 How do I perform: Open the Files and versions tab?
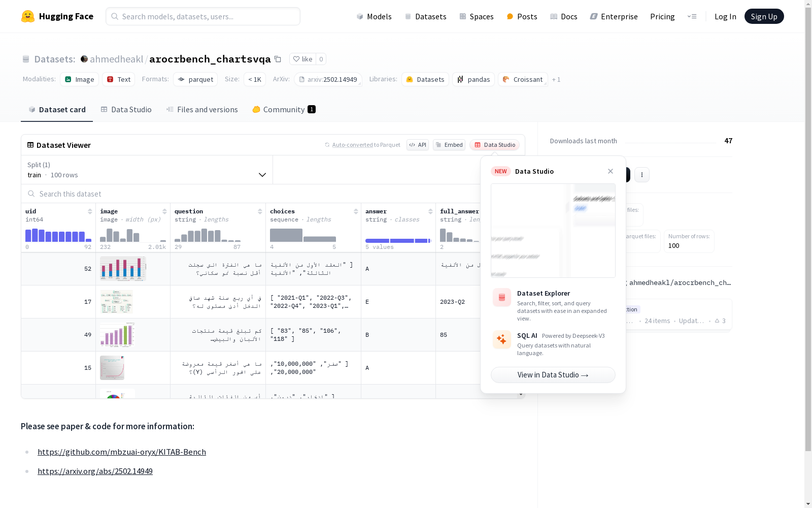point(202,110)
